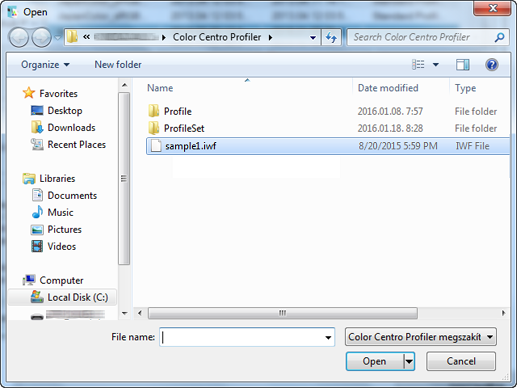Open recent locations dropdown beside navigation arrows
Viewport: 517px width, 388px height.
click(57, 38)
